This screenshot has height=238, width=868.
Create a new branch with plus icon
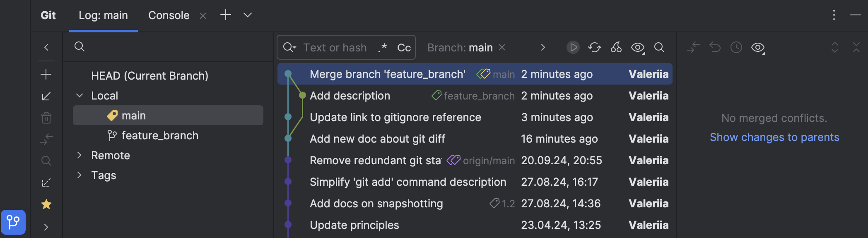[x=46, y=74]
